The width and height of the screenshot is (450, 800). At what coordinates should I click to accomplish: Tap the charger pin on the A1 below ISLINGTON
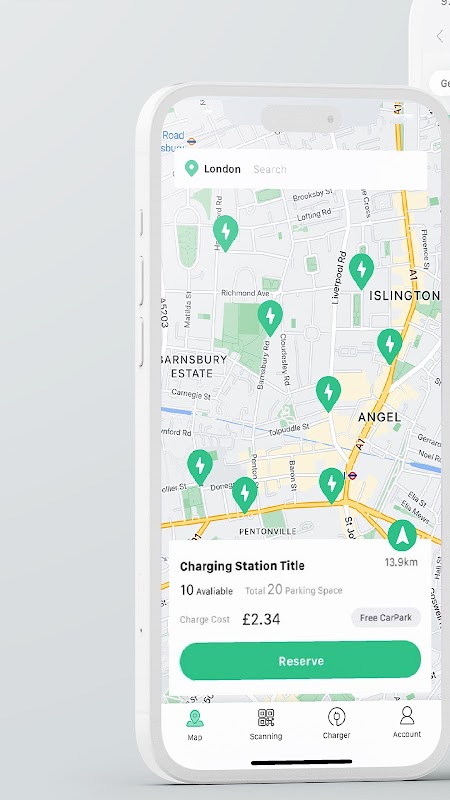390,347
